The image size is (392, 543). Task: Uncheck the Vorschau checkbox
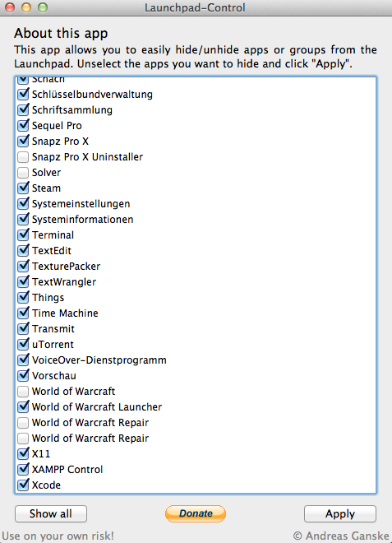pos(23,375)
